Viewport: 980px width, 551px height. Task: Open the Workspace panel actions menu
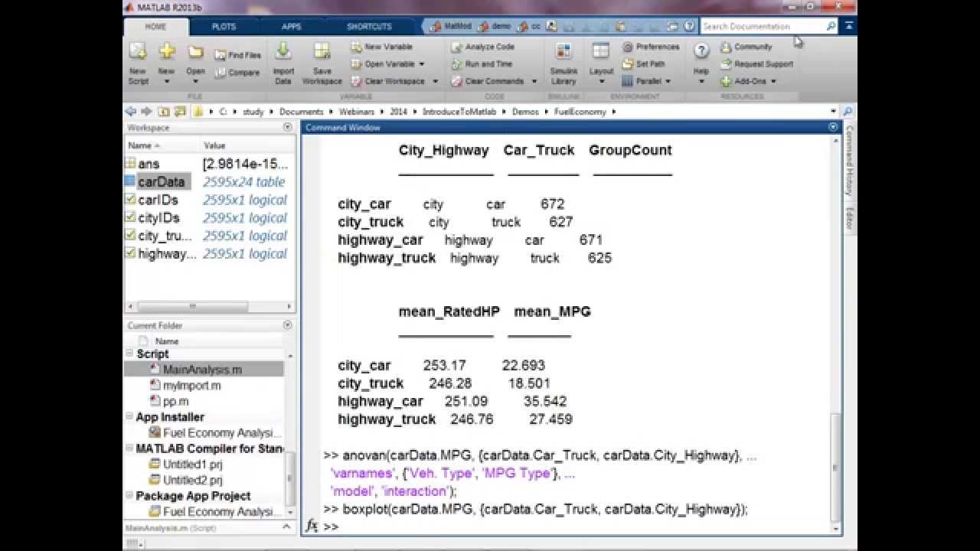pos(288,128)
